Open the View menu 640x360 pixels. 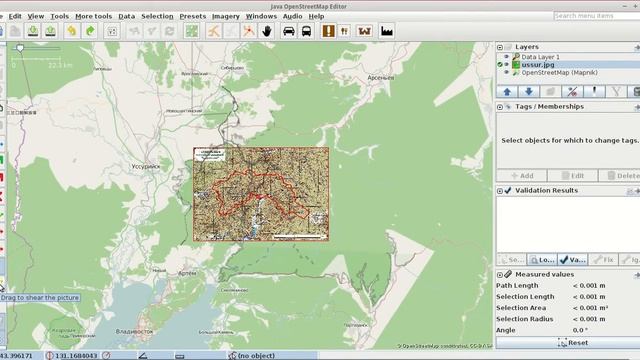click(x=36, y=16)
